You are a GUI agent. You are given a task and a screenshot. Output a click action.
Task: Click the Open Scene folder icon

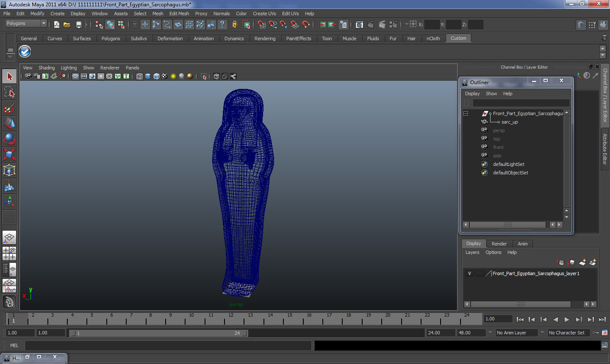pos(67,25)
